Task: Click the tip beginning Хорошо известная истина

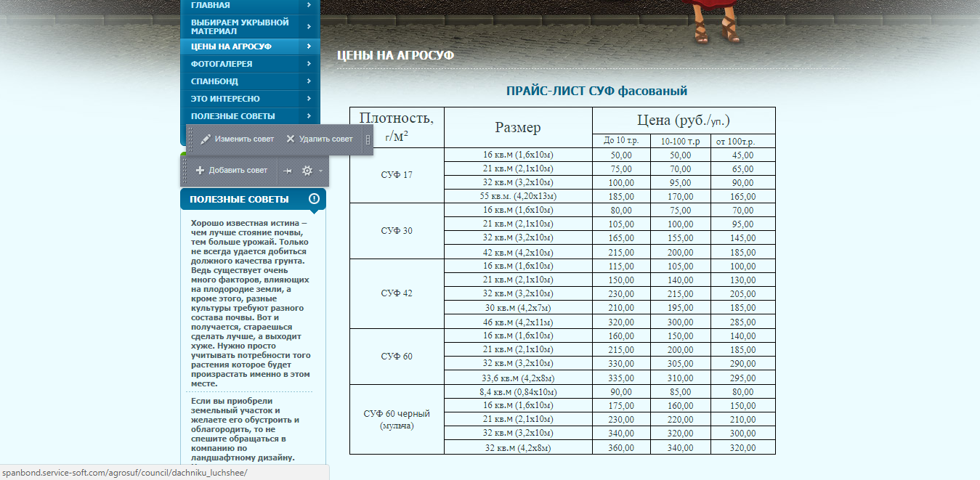Action: click(252, 304)
